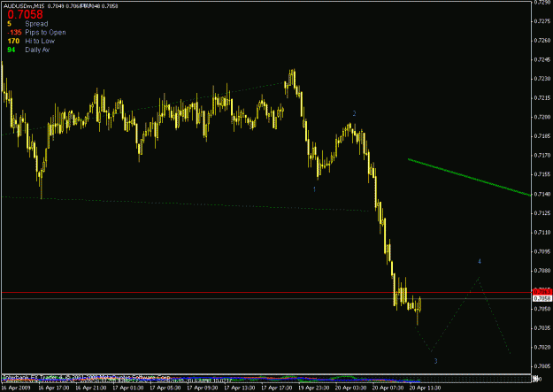Screen dimensions: 553x392
Task: Click wave label 1 on chart
Action: (314, 189)
